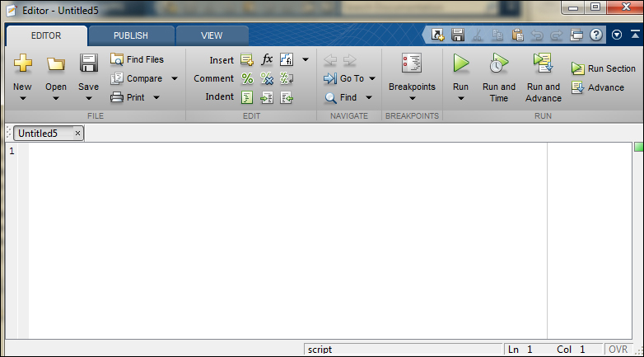Expand the Breakpoints dropdown arrow
Image resolution: width=644 pixels, height=357 pixels.
tap(413, 98)
